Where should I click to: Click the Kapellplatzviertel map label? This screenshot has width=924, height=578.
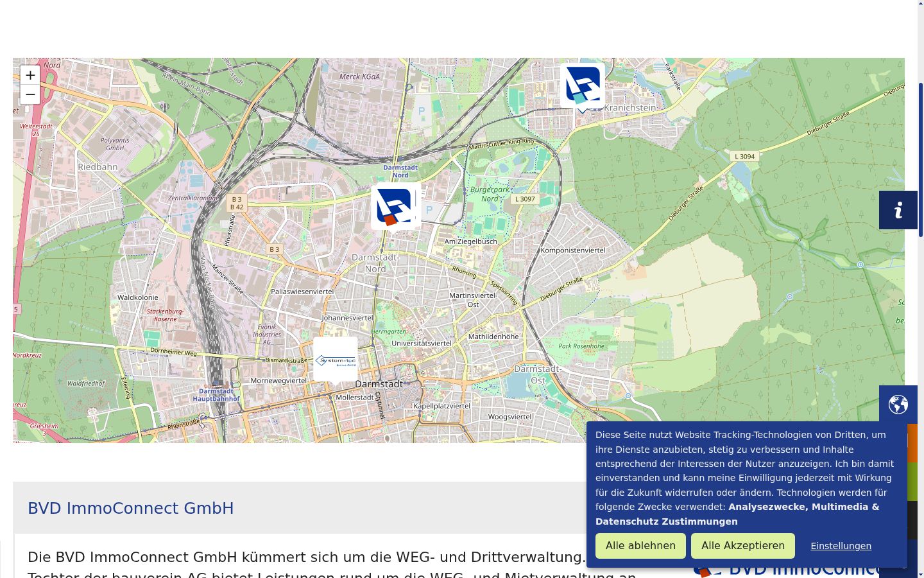tap(441, 406)
